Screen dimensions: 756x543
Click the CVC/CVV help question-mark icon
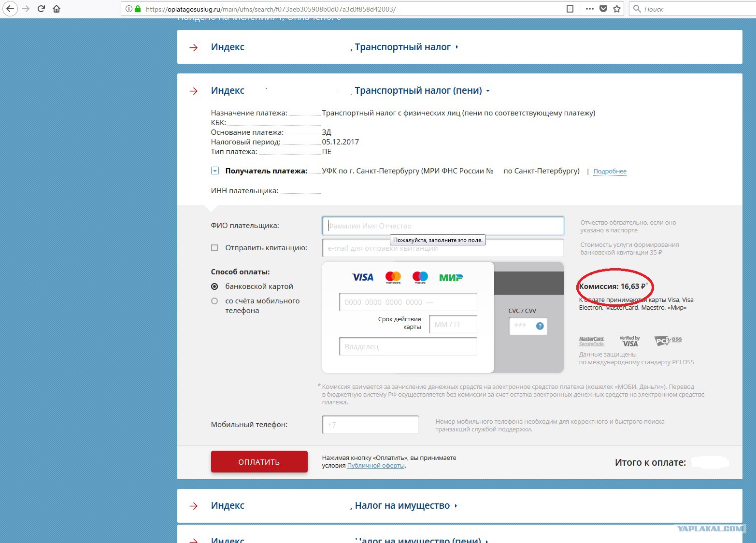pyautogui.click(x=540, y=326)
